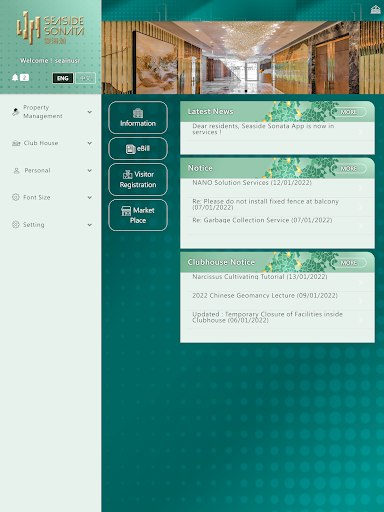This screenshot has height=512, width=384.
Task: Expand the Personal chevron
Action: pos(90,171)
